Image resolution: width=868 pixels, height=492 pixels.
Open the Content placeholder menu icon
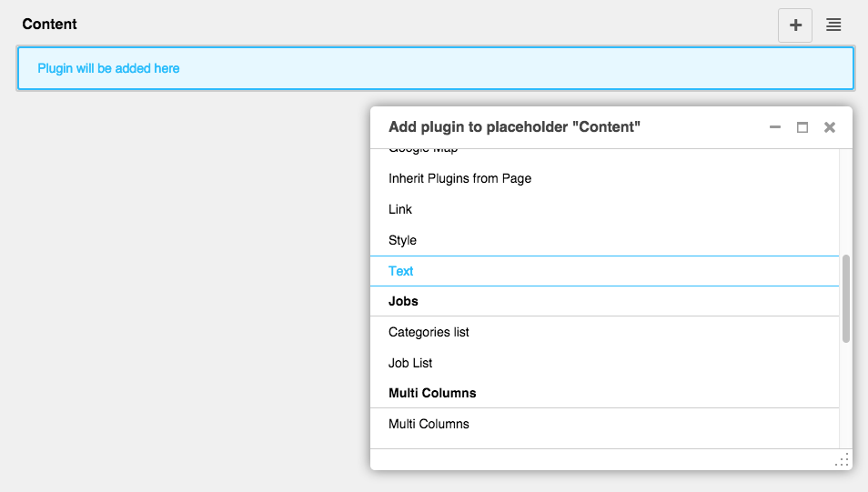pyautogui.click(x=833, y=25)
